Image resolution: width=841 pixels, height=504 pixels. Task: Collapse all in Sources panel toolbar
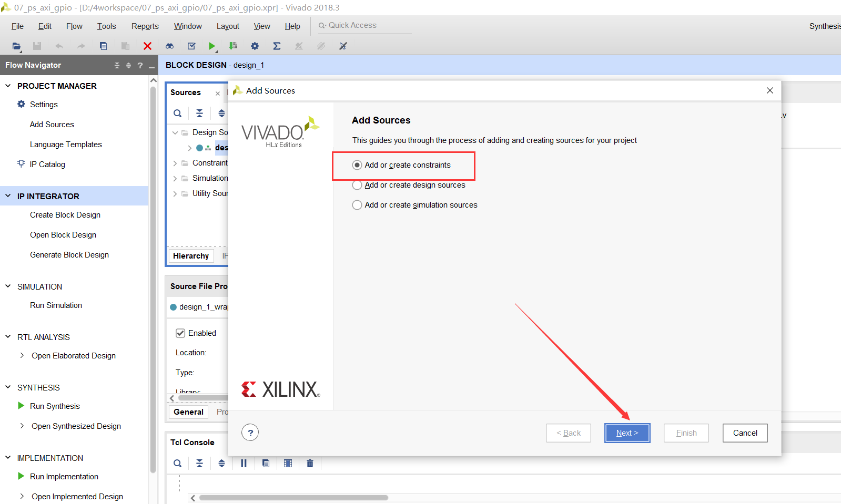tap(199, 113)
